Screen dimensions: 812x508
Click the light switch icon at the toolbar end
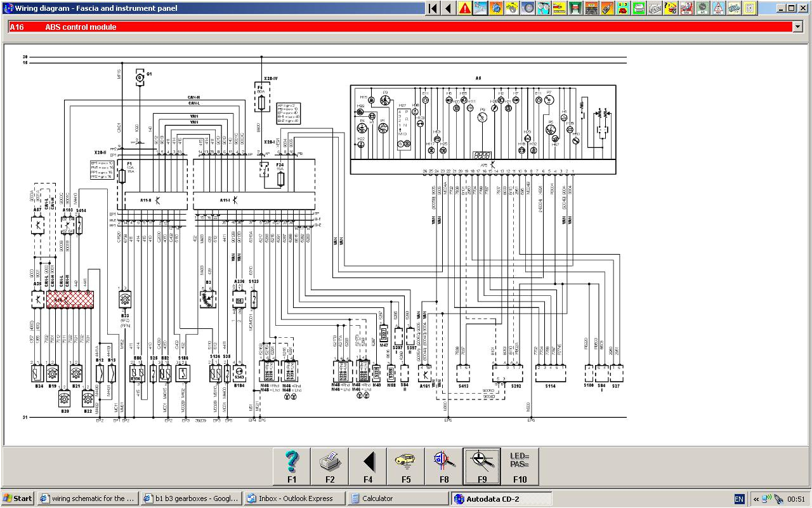pos(749,8)
